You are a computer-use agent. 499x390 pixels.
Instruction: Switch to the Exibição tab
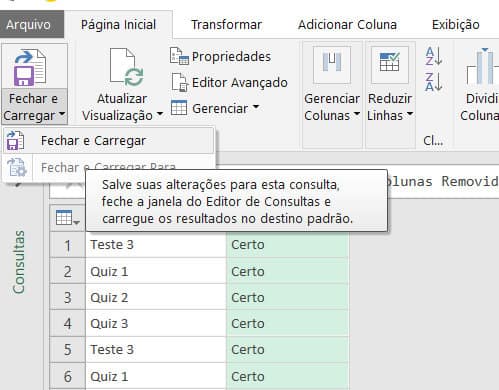(x=455, y=24)
